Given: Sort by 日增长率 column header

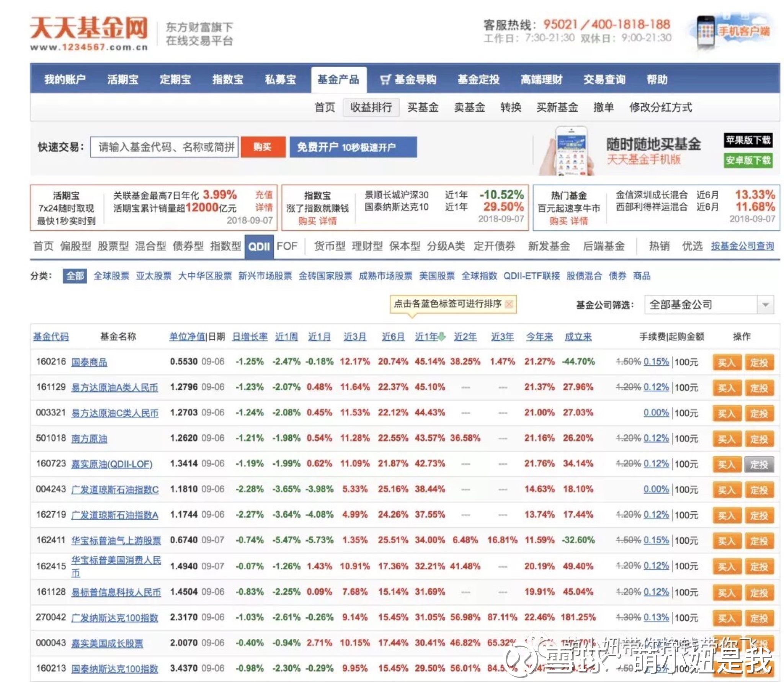Looking at the screenshot, I should pos(250,337).
